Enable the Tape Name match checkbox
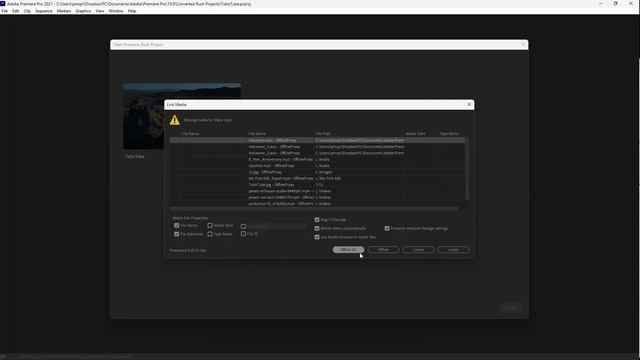 pos(210,234)
